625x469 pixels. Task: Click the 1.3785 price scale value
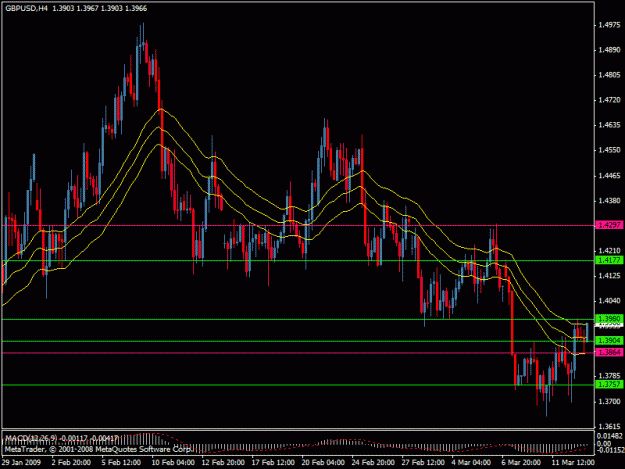(x=610, y=376)
